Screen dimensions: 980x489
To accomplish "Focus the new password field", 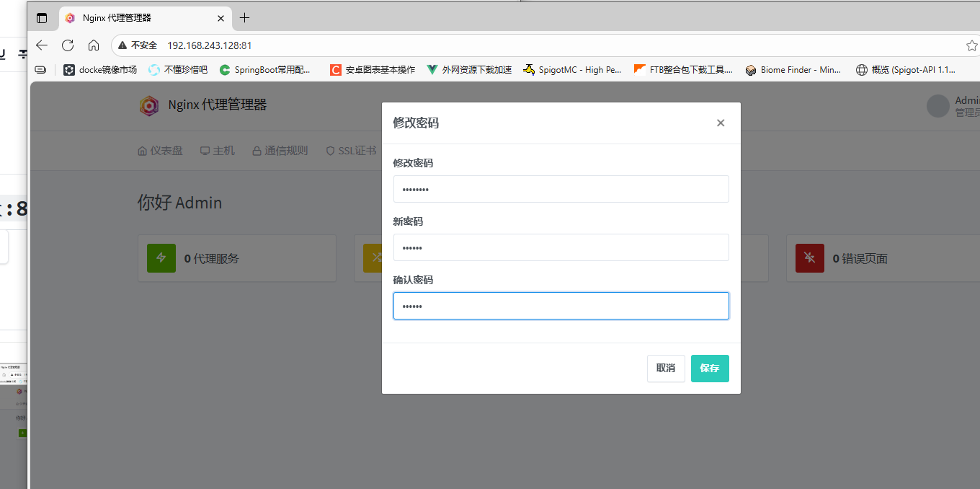I will [x=561, y=247].
